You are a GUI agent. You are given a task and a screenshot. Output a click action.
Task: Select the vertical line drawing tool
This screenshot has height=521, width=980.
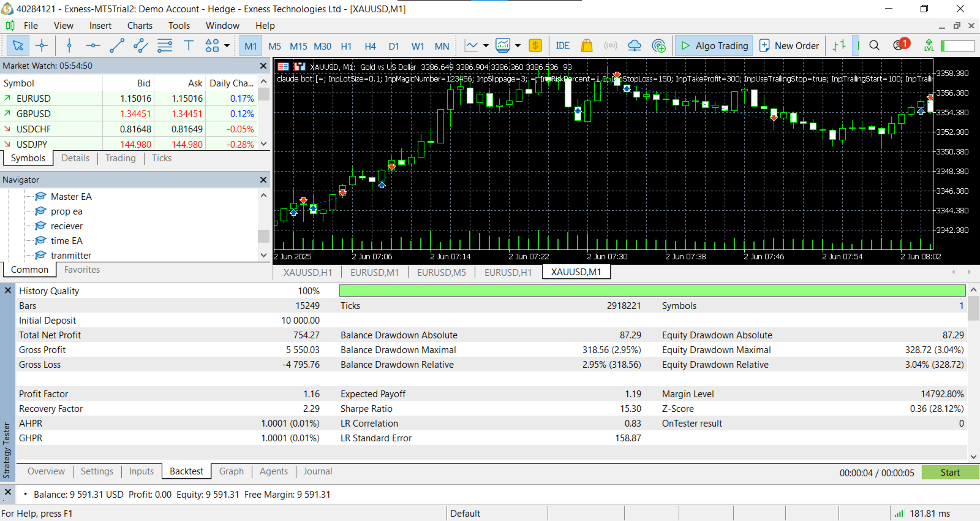[x=69, y=45]
